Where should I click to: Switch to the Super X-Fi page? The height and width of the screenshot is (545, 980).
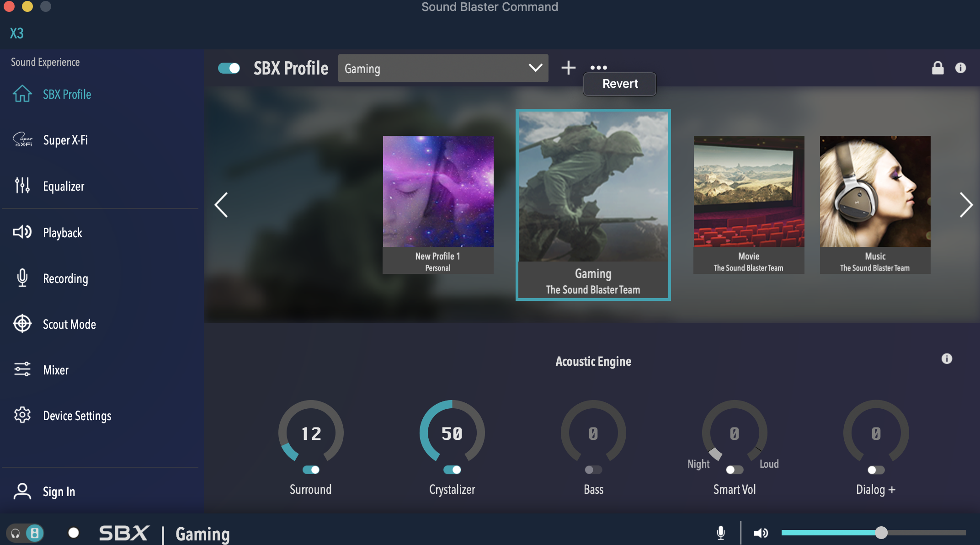[65, 140]
